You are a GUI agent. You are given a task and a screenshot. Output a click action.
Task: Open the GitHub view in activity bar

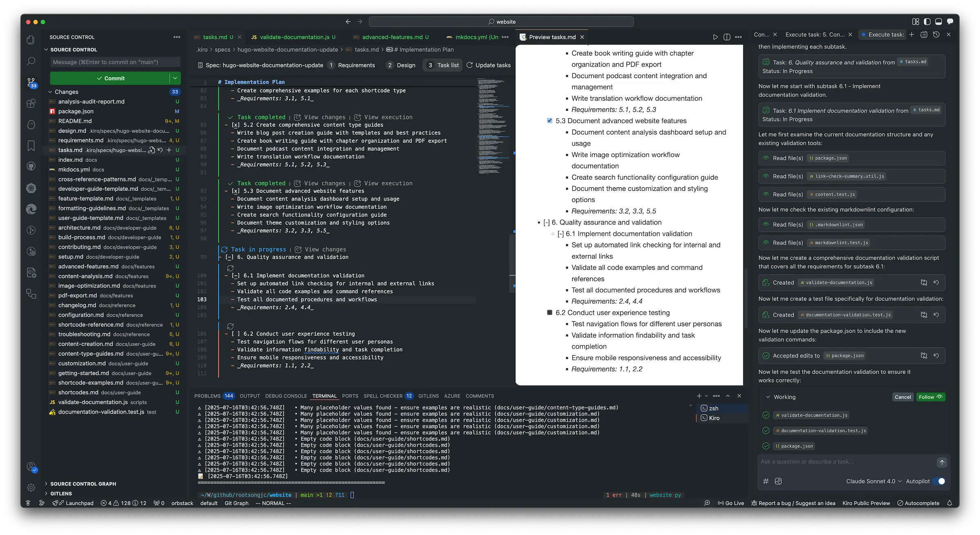[x=31, y=166]
